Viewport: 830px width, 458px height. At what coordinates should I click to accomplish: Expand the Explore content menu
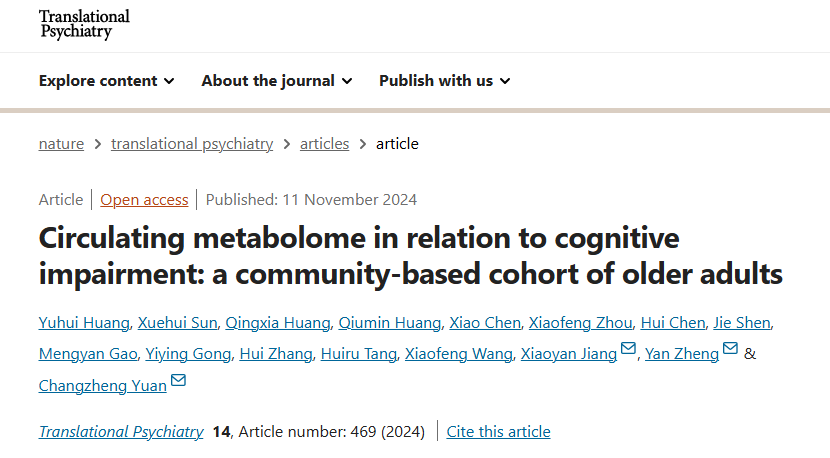pos(107,81)
